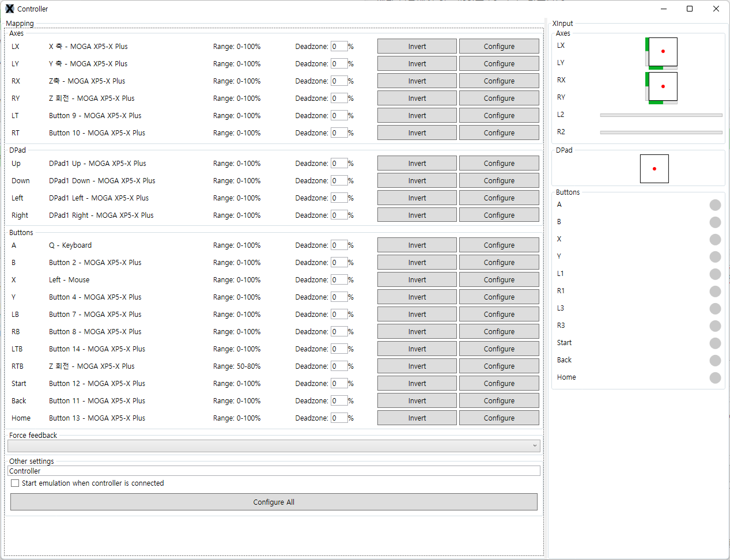This screenshot has width=730, height=560.
Task: Invert the LT trigger
Action: pos(417,115)
